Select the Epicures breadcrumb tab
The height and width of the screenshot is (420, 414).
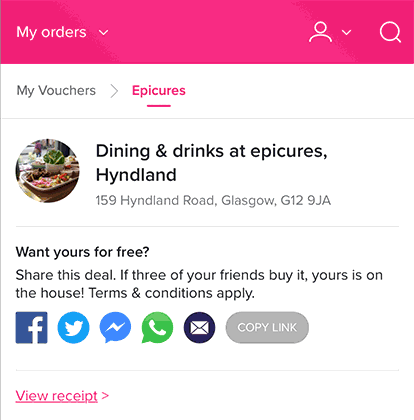pos(159,91)
